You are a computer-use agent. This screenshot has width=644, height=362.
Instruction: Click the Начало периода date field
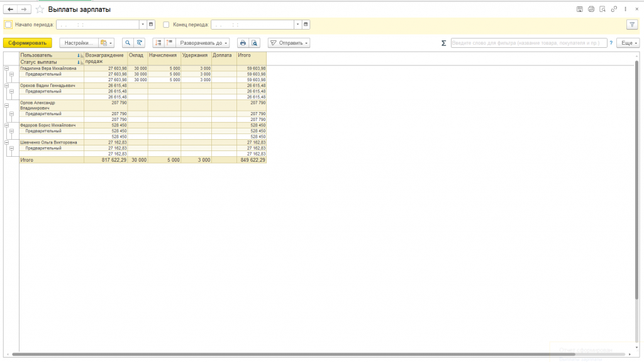[x=97, y=25]
